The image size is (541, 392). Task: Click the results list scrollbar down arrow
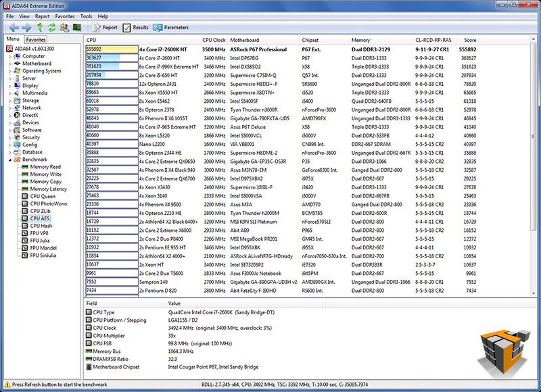pyautogui.click(x=534, y=293)
